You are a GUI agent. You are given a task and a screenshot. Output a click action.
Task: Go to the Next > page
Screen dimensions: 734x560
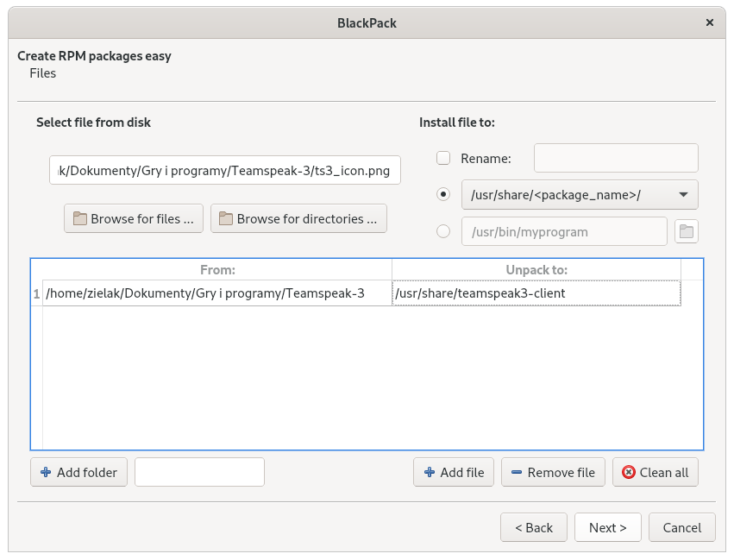(608, 527)
